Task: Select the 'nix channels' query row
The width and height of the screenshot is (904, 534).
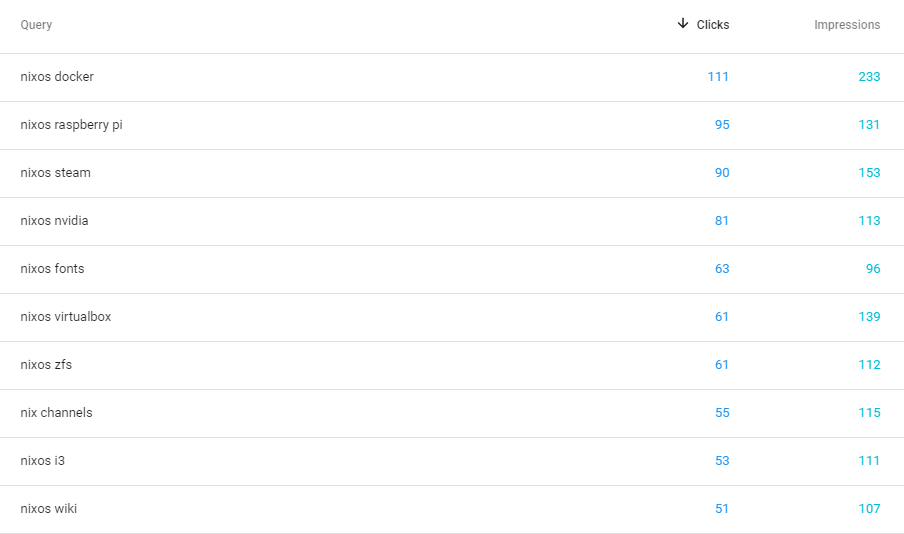Action: (x=452, y=413)
